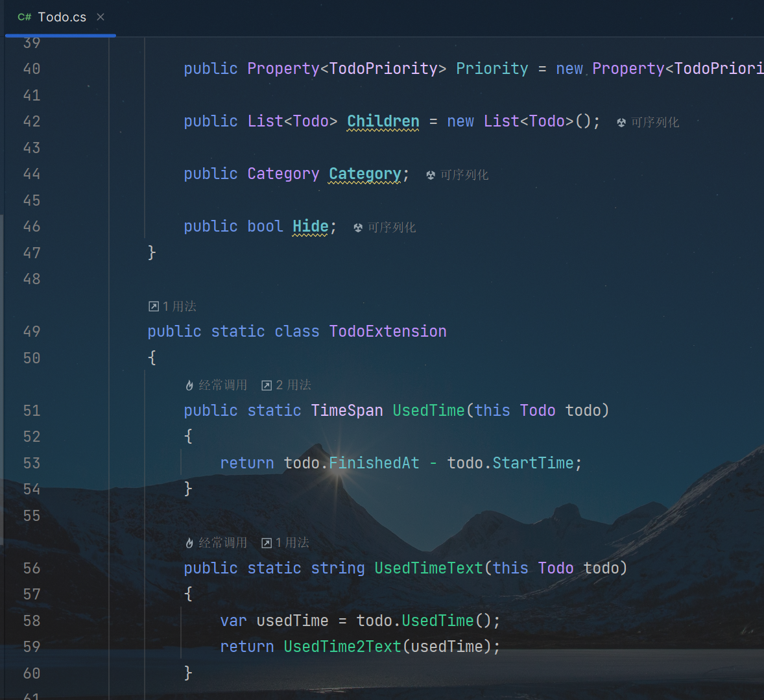Click the TodoExtension class name
764x700 pixels.
388,332
